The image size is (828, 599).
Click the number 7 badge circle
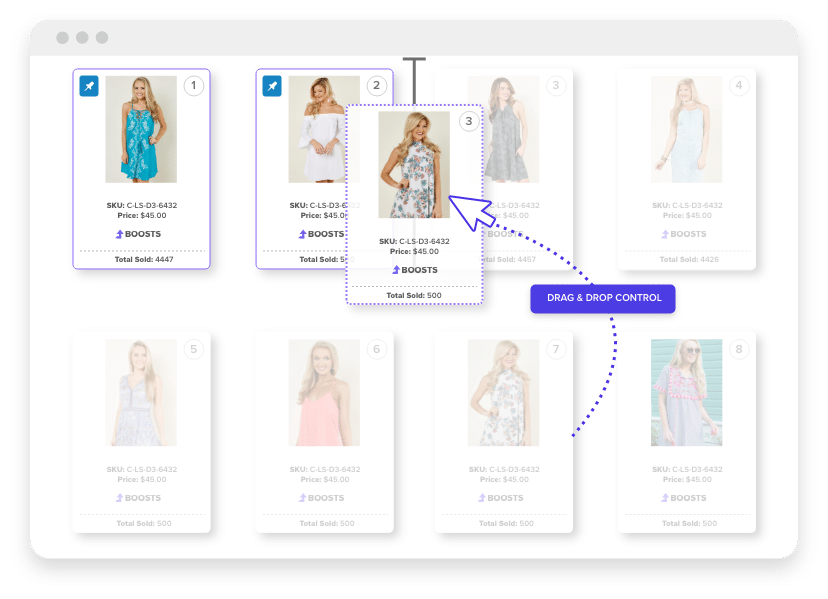(556, 348)
